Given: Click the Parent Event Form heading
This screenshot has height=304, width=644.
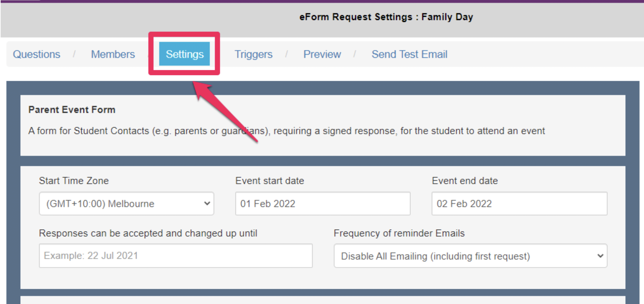Looking at the screenshot, I should pyautogui.click(x=72, y=110).
